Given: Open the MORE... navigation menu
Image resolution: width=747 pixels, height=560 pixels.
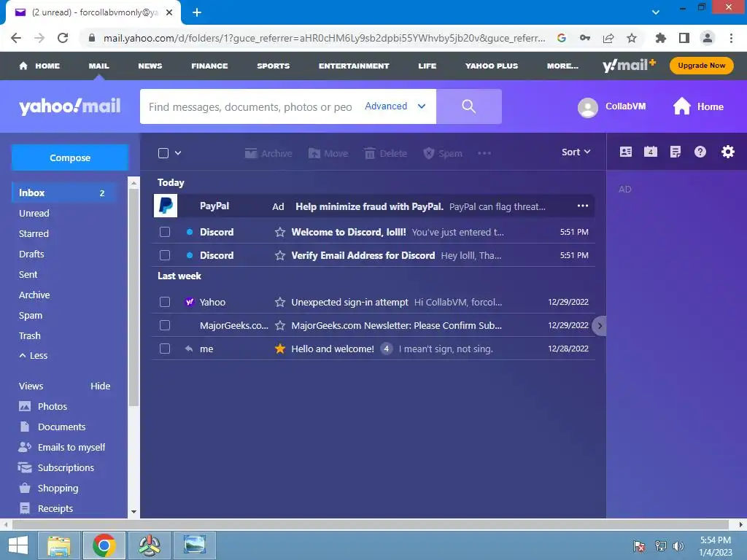Looking at the screenshot, I should tap(562, 66).
